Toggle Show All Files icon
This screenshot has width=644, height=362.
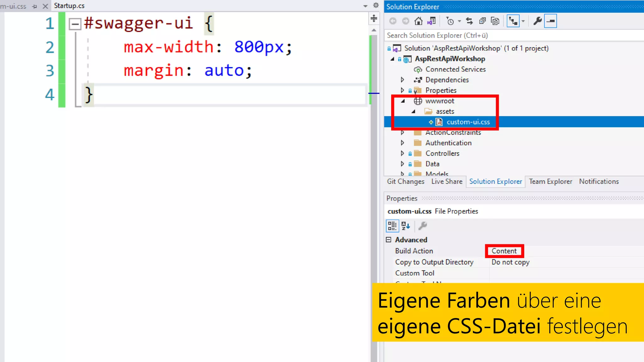coord(495,21)
